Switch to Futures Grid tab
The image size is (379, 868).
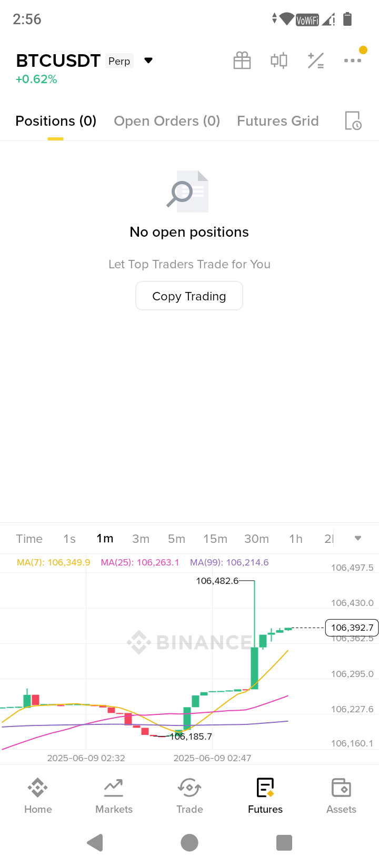[x=278, y=121]
